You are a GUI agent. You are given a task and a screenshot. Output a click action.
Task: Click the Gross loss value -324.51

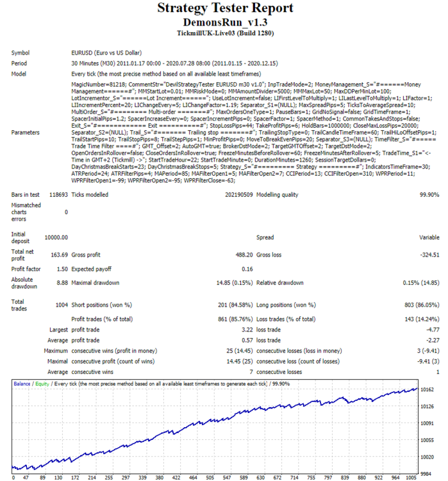coord(429,255)
